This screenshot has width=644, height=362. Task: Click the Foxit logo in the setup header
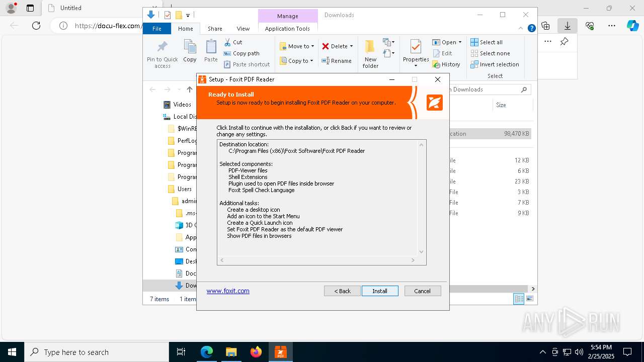435,103
